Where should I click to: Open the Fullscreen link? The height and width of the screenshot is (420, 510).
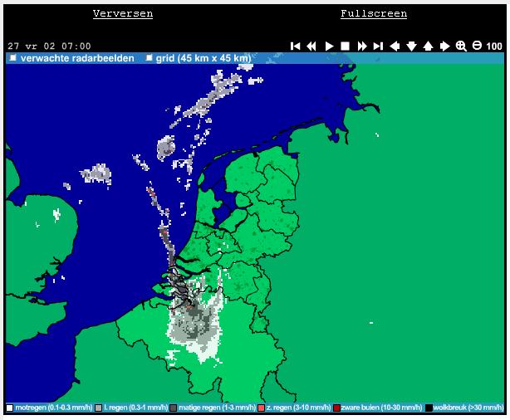[x=374, y=13]
